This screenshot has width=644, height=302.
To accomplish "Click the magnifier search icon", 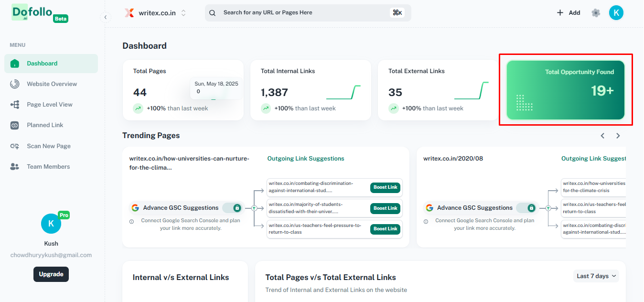I will tap(213, 13).
